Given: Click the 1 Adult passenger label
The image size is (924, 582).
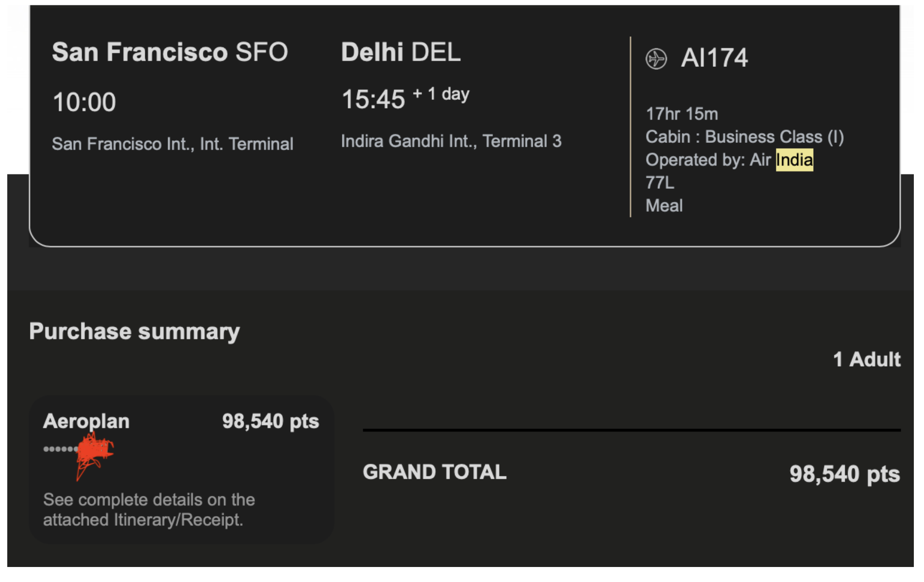Looking at the screenshot, I should point(866,359).
